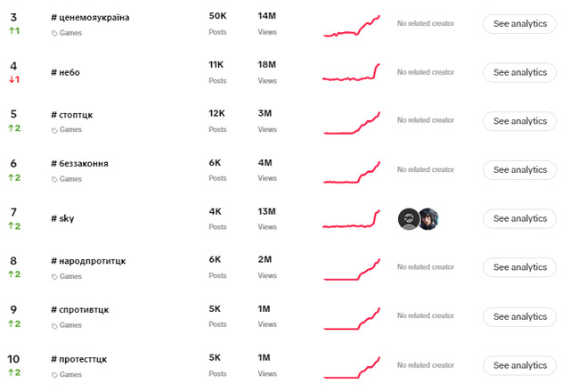Click the Games tag icon under #народпротитцк
This screenshot has height=392, width=570.
[55, 276]
